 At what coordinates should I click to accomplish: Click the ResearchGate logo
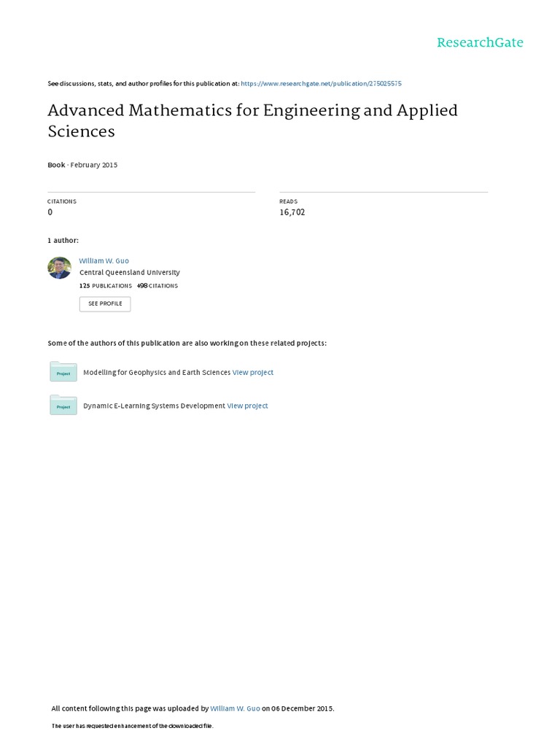[x=480, y=42]
